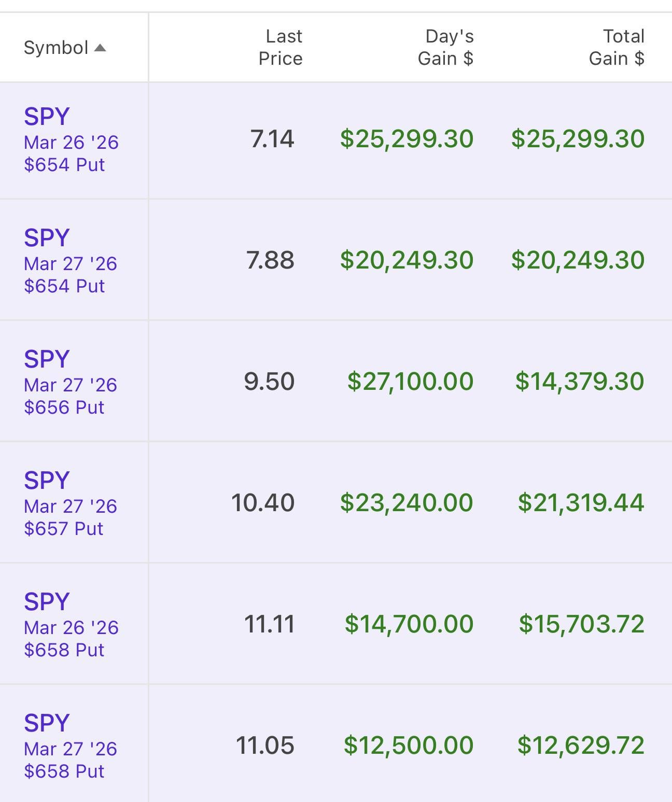672x802 pixels.
Task: Sort positions by Symbol column header
Action: (x=56, y=48)
